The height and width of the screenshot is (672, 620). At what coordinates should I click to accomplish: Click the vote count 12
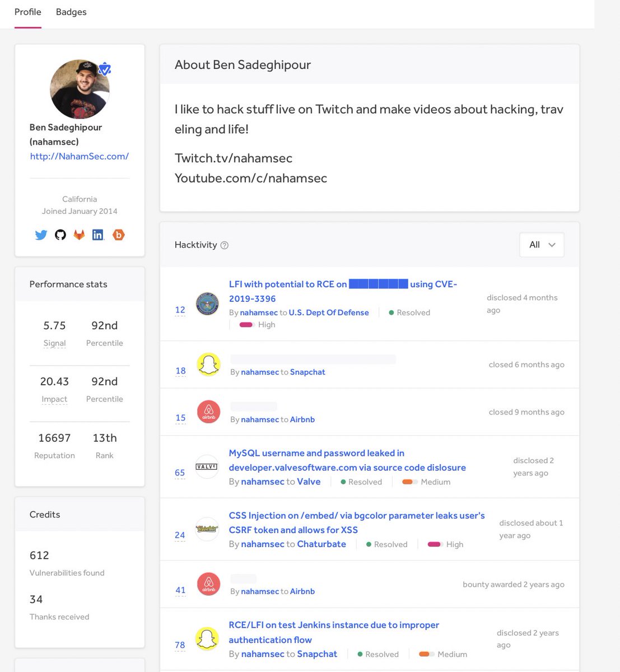(180, 310)
